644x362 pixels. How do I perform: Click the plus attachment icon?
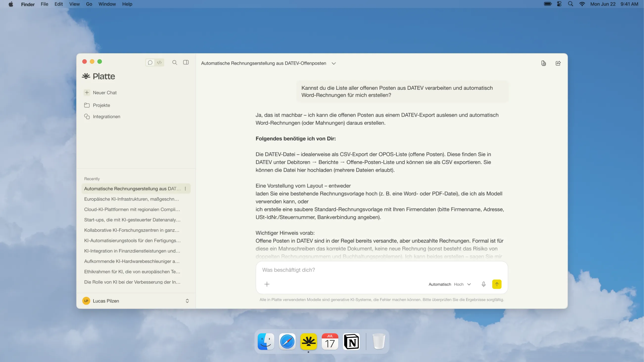[267, 284]
